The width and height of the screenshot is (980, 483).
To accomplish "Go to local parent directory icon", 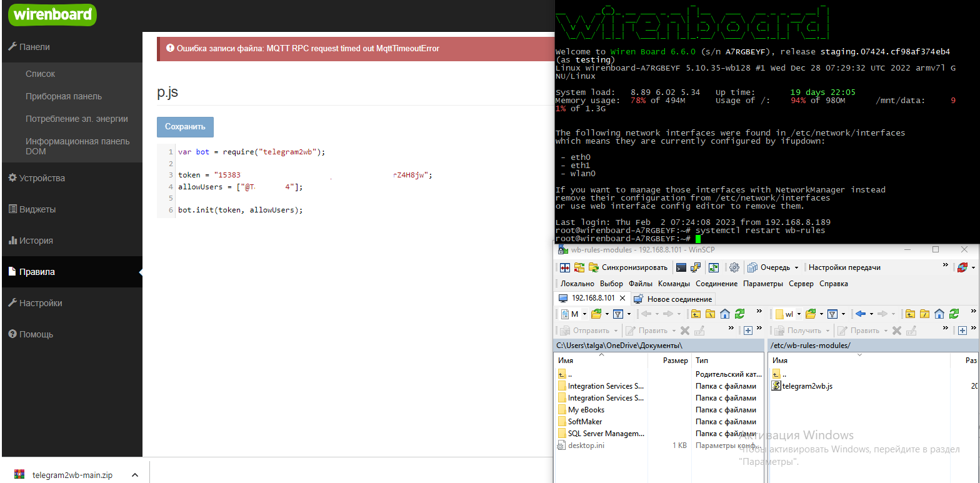I will pos(696,314).
